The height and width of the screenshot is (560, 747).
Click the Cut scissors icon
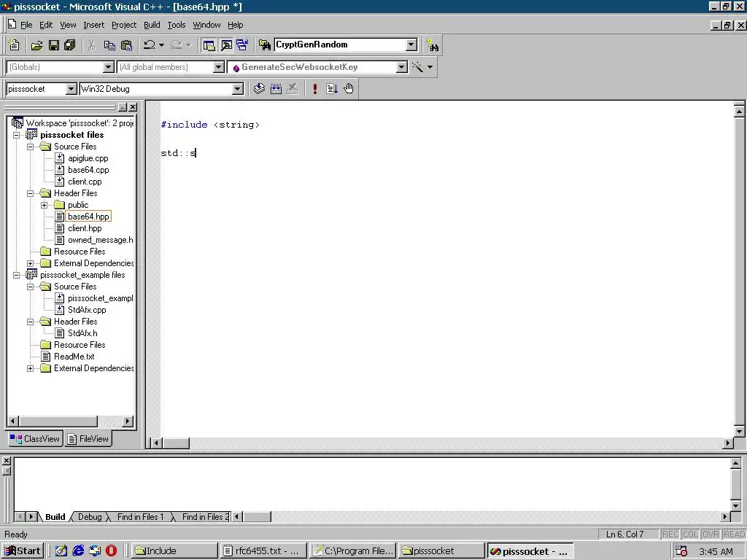(x=92, y=45)
